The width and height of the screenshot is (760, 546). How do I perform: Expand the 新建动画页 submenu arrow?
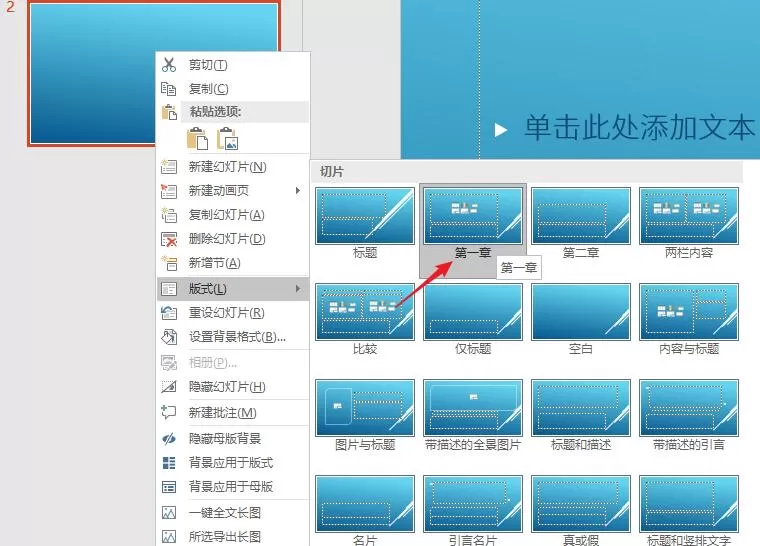[x=298, y=191]
